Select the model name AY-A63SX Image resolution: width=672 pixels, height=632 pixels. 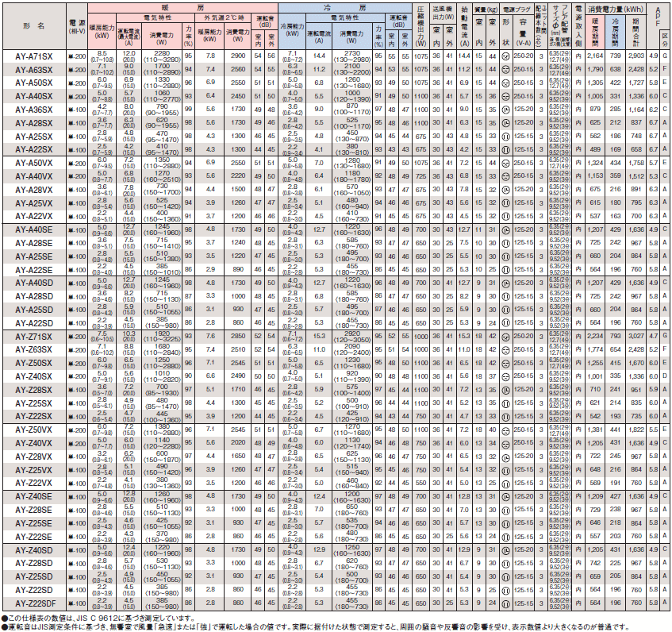point(34,70)
